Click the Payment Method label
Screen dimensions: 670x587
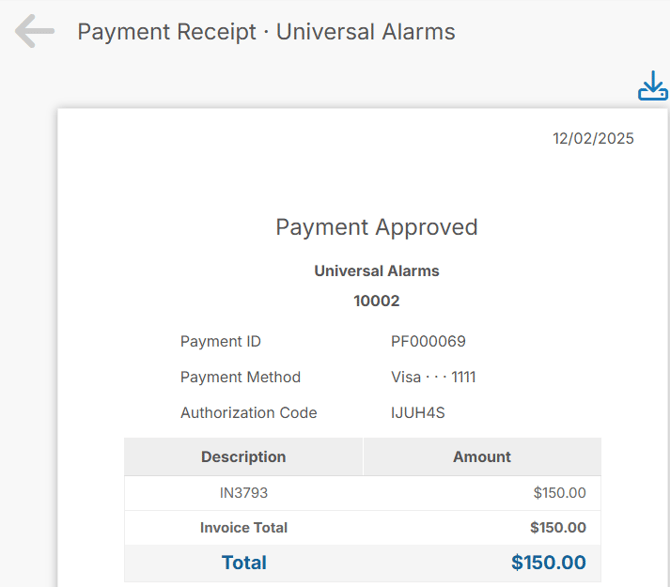(x=240, y=377)
